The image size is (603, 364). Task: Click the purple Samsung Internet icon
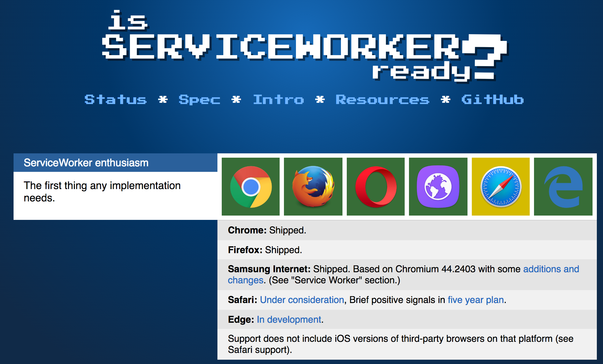(438, 187)
